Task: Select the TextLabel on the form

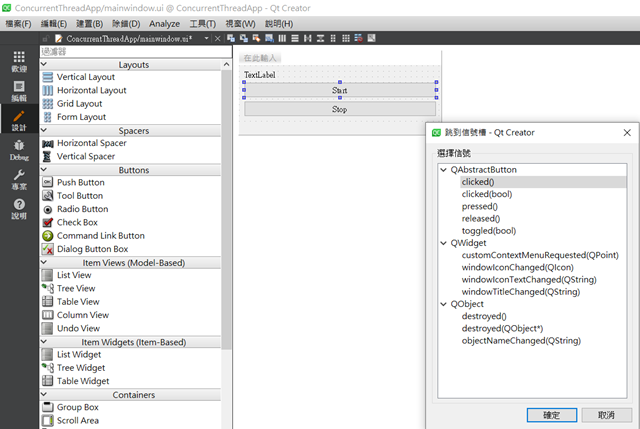Action: 260,75
